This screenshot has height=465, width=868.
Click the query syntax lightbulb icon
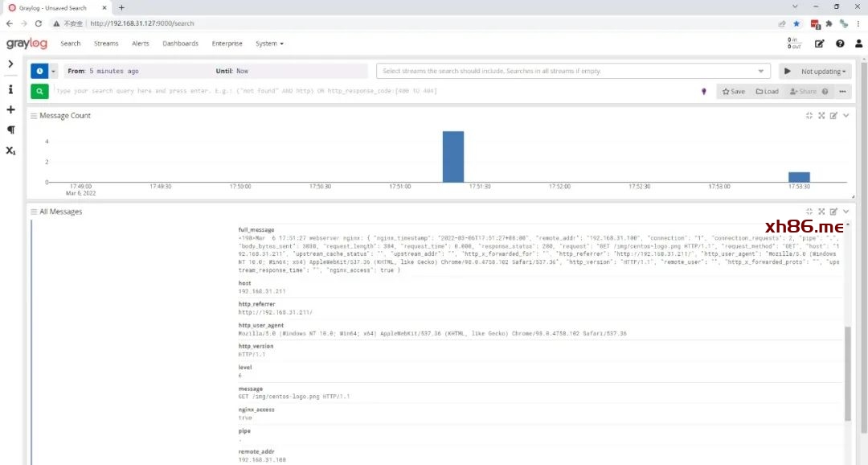(704, 92)
